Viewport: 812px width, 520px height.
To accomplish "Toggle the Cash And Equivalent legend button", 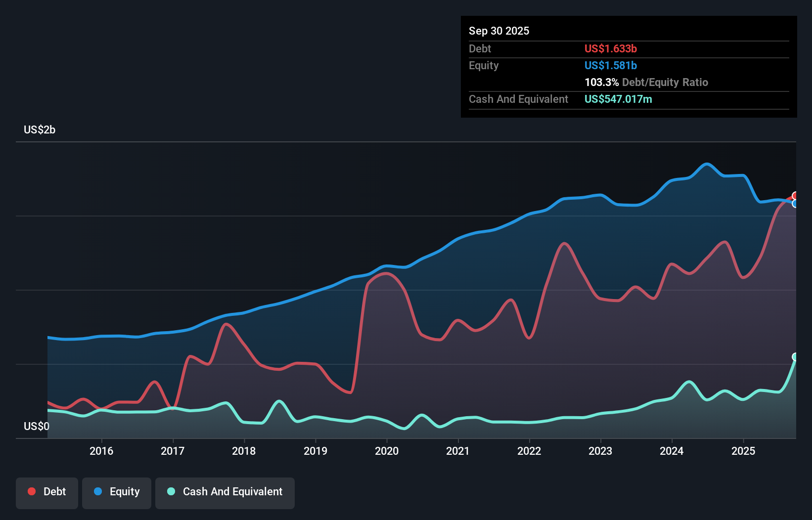I will pos(225,493).
